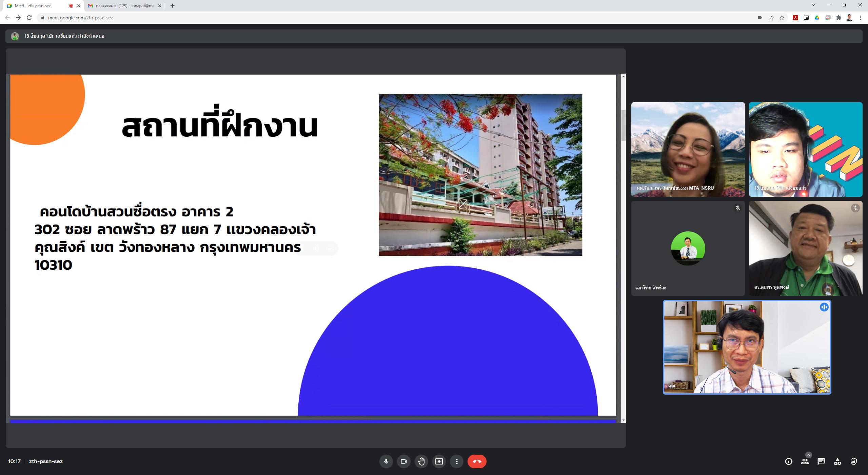The image size is (868, 475).
Task: Click the meeting code zth-pssn-sez label
Action: [x=46, y=461]
